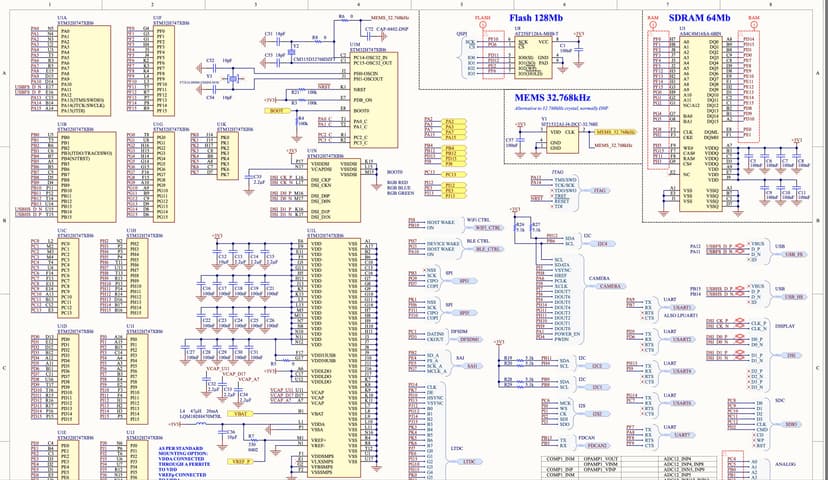This screenshot has height=480, width=828.
Task: Select the SDIO port tag
Action: pyautogui.click(x=791, y=424)
